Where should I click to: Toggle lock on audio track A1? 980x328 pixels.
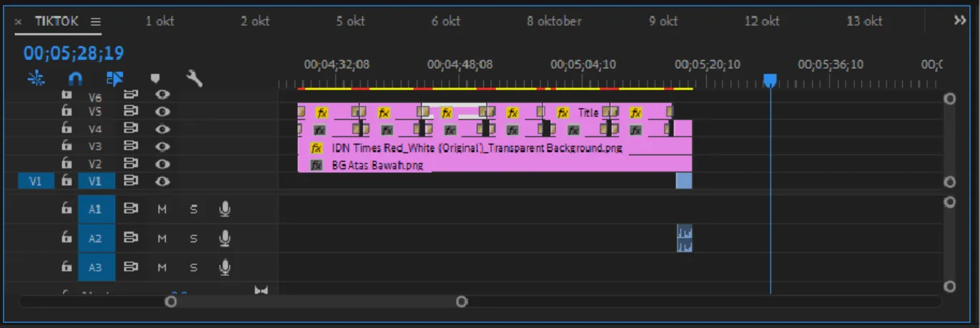click(x=66, y=209)
